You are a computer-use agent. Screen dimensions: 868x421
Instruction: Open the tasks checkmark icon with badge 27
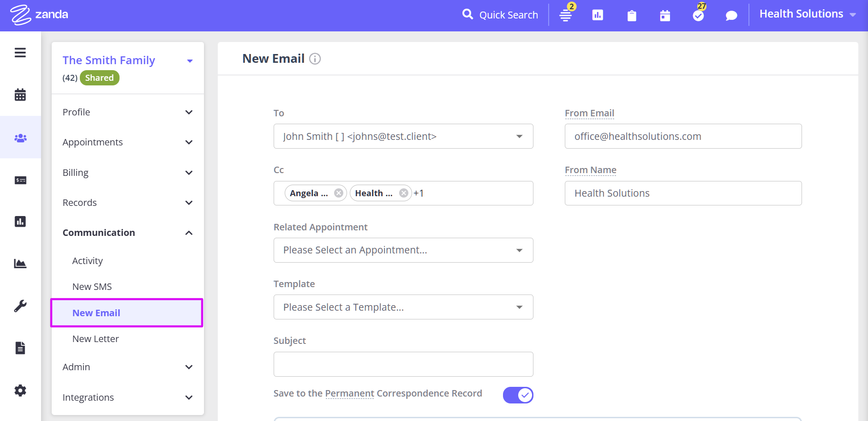(698, 16)
